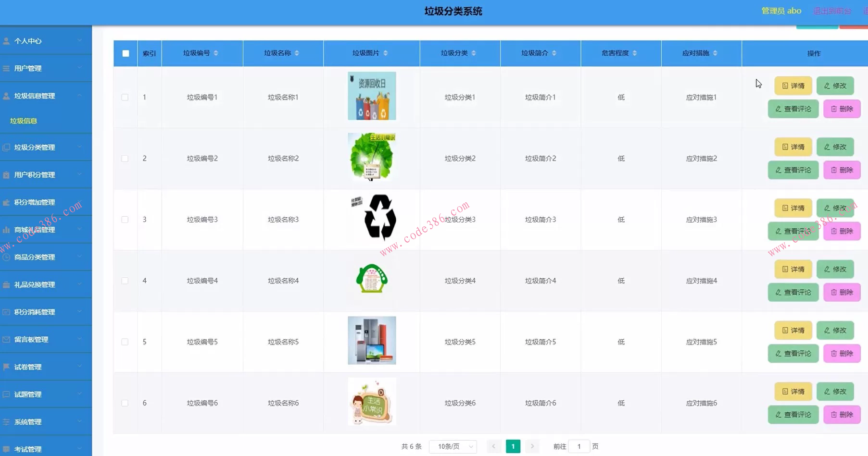Open 详情 for 垃圾编号2
Viewport: 868px width, 456px height.
pos(793,147)
